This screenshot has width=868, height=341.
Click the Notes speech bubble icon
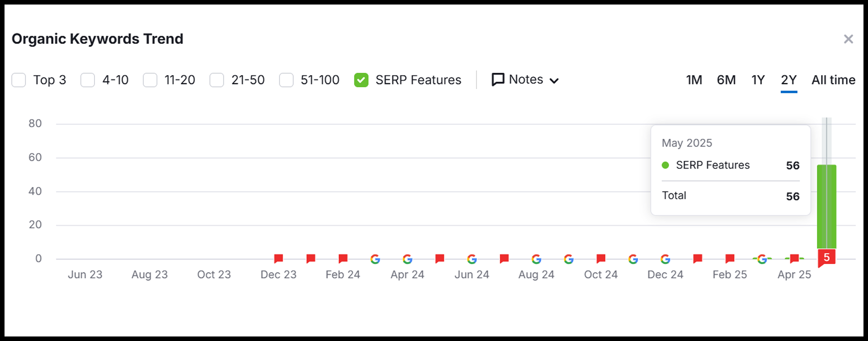498,80
